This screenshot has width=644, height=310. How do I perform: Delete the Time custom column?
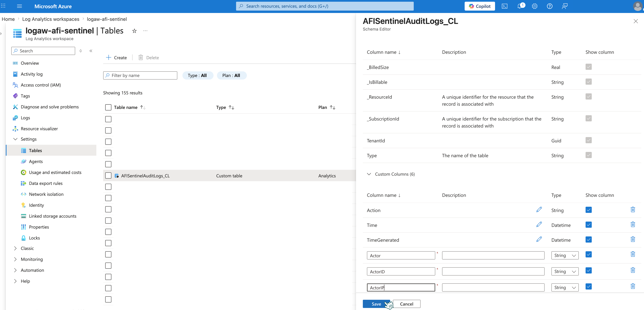633,225
